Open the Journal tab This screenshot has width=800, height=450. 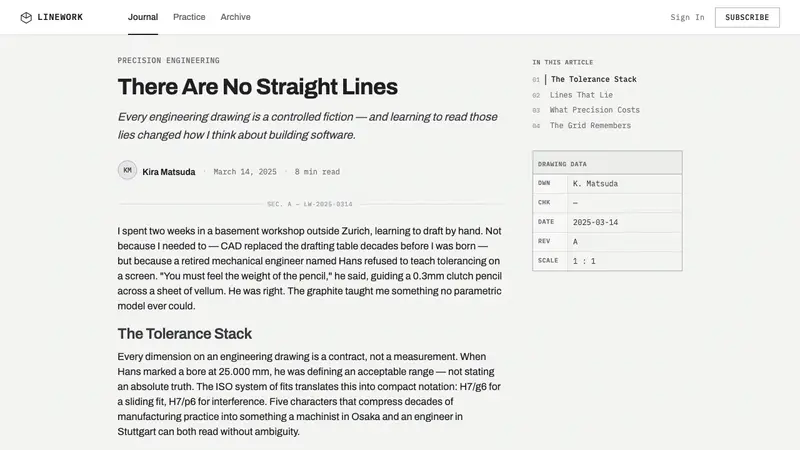pos(143,17)
